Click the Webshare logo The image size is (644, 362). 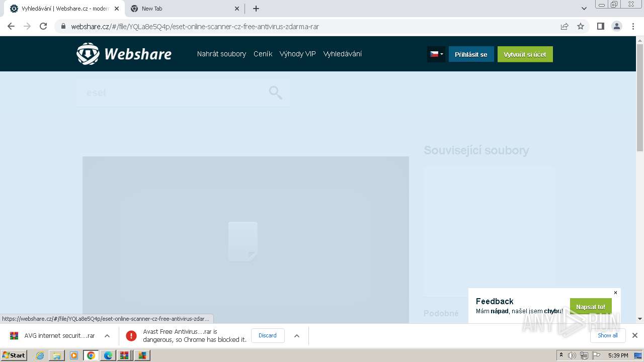pyautogui.click(x=124, y=54)
